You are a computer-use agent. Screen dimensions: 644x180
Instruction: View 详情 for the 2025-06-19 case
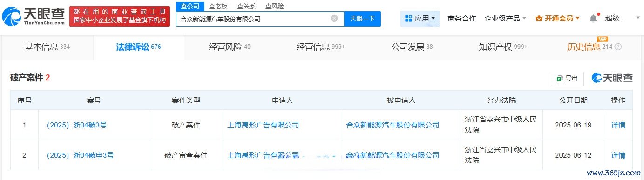point(618,125)
